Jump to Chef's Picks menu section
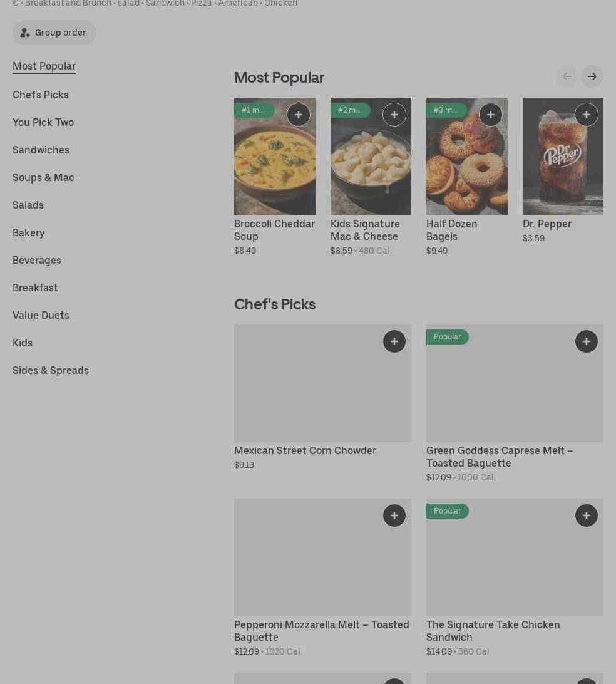 41,95
